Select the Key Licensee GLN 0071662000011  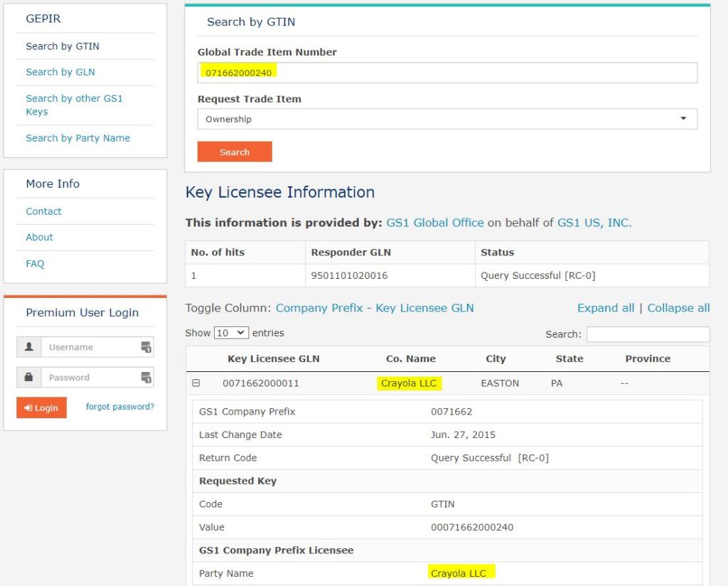(x=261, y=383)
